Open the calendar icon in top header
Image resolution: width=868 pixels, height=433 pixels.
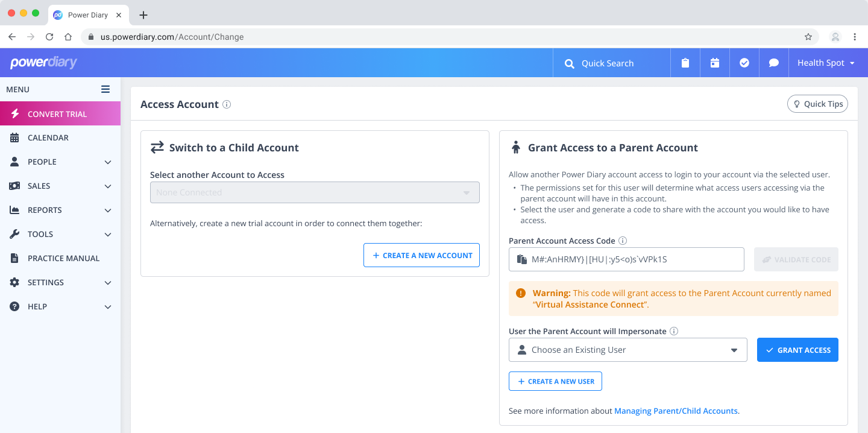pos(715,63)
